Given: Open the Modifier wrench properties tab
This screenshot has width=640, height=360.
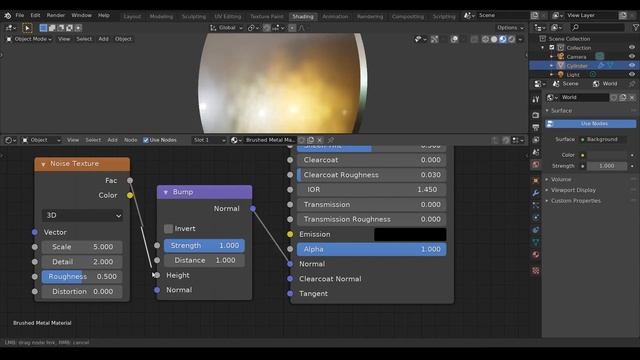Looking at the screenshot, I should click(x=536, y=193).
